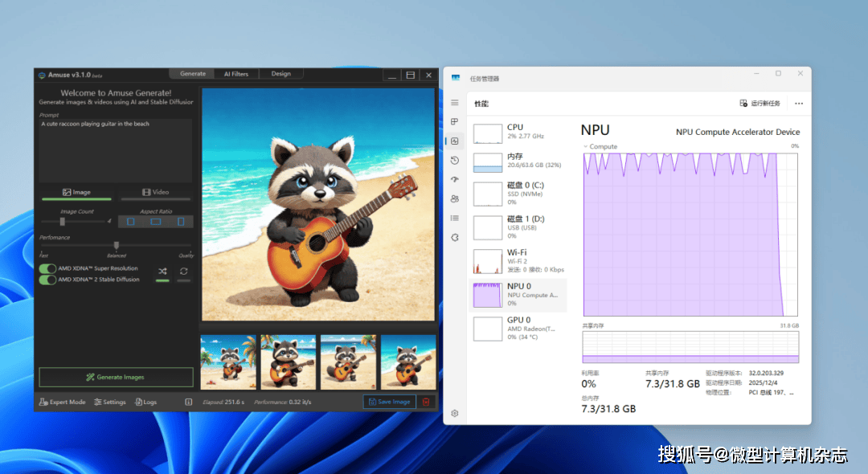Select the portrait aspect ratio option
Image resolution: width=868 pixels, height=474 pixels.
point(181,222)
